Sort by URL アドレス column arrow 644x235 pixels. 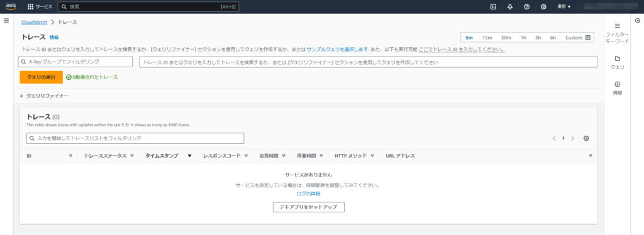[590, 156]
